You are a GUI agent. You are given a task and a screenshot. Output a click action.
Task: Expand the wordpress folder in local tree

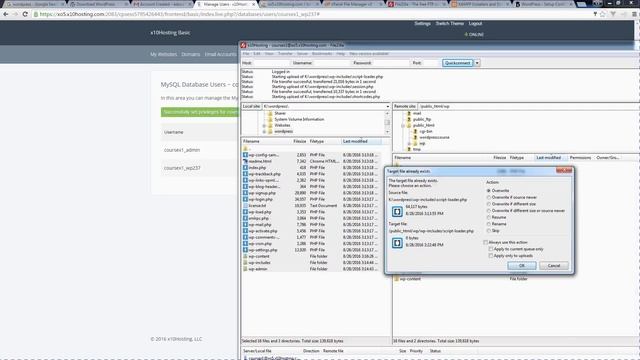coord(264,132)
